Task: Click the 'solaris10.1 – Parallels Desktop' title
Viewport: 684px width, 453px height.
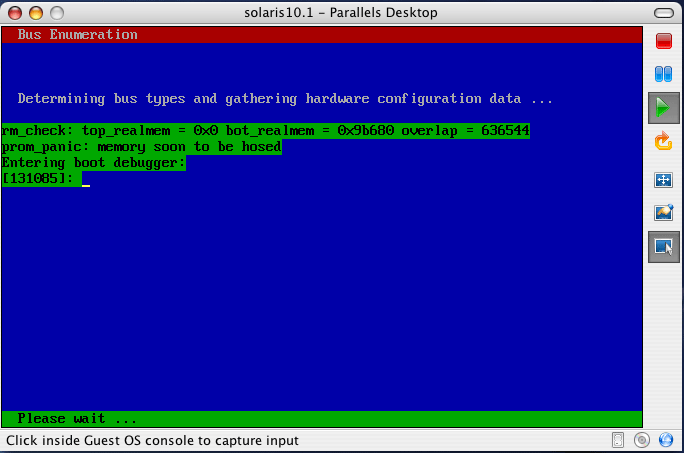Action: tap(341, 13)
